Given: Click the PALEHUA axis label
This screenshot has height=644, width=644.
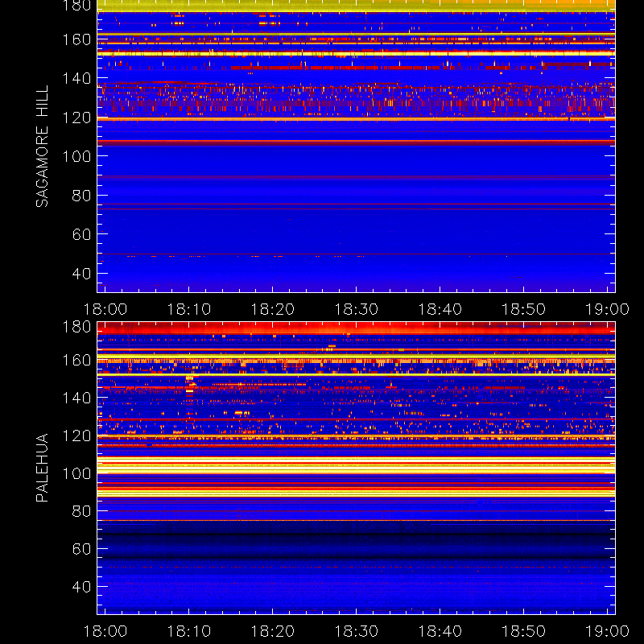Looking at the screenshot, I should (x=43, y=468).
